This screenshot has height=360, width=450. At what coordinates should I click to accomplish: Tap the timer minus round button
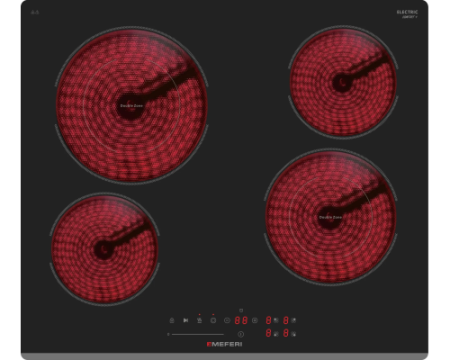click(x=227, y=320)
